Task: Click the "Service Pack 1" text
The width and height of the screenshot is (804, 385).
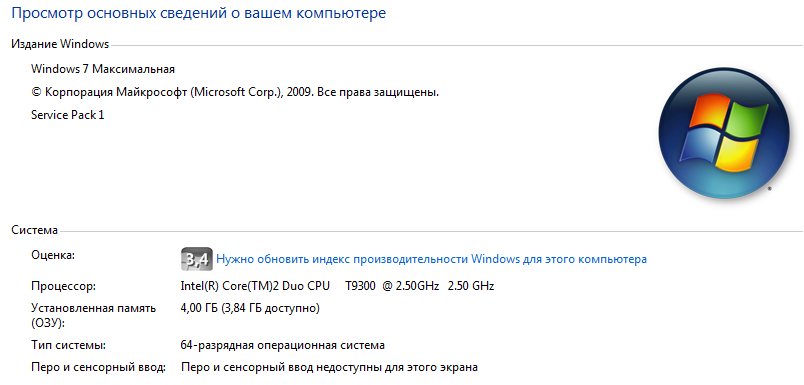Action: tap(68, 115)
